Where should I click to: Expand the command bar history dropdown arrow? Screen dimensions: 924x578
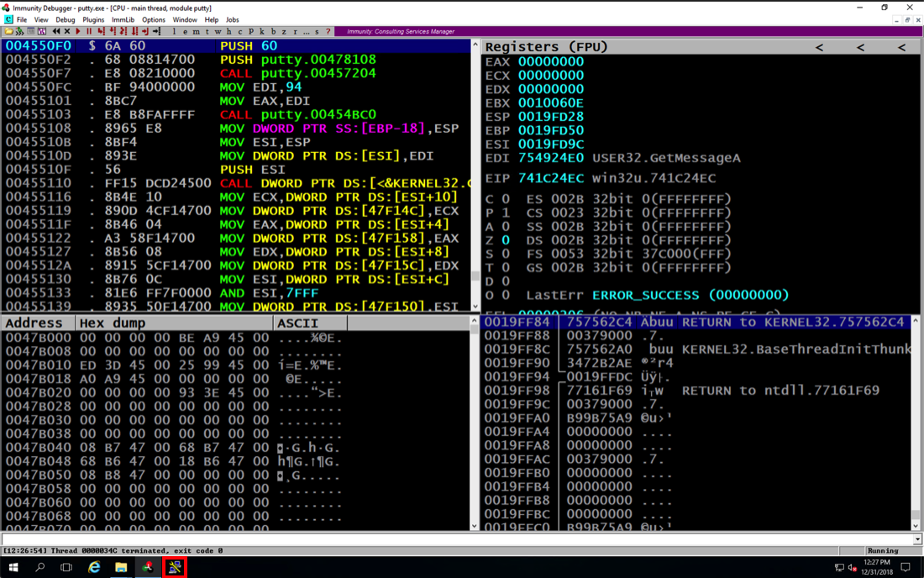(916, 539)
